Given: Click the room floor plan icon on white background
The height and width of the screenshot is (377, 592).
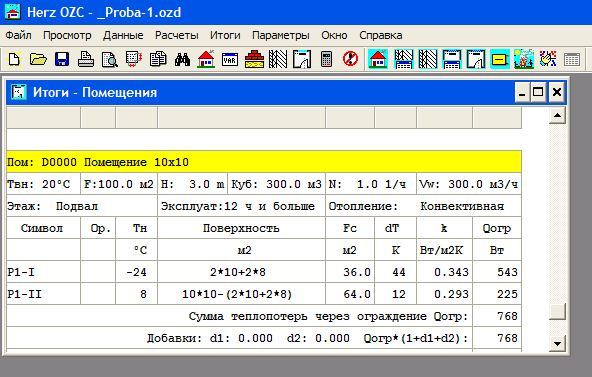Looking at the screenshot, I should (302, 59).
